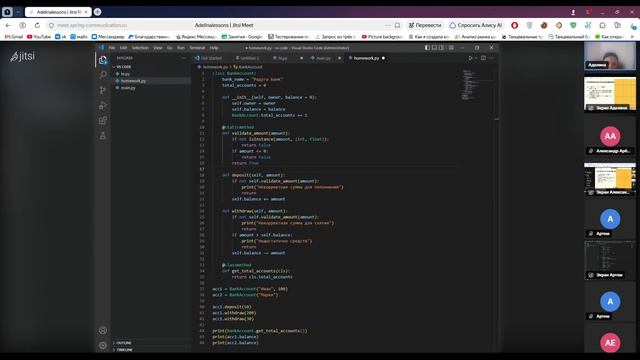
Task: Split the VS Code editor to the right
Action: tap(483, 58)
